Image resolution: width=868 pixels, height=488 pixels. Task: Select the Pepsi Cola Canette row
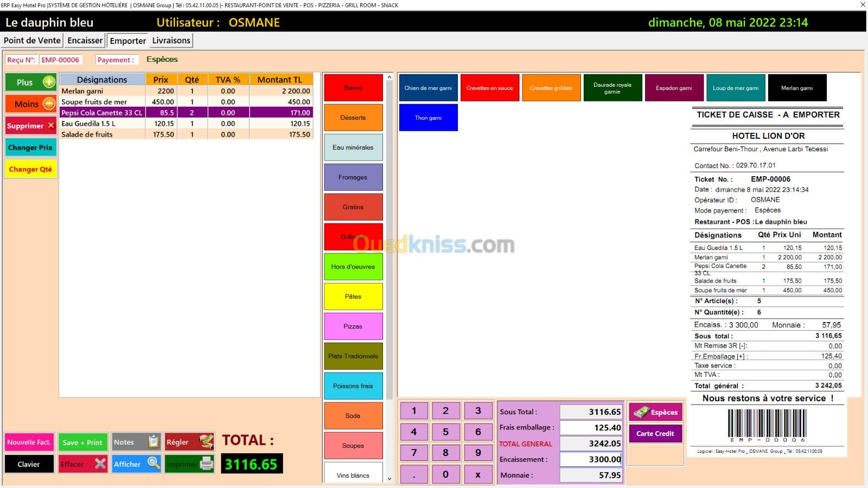102,113
